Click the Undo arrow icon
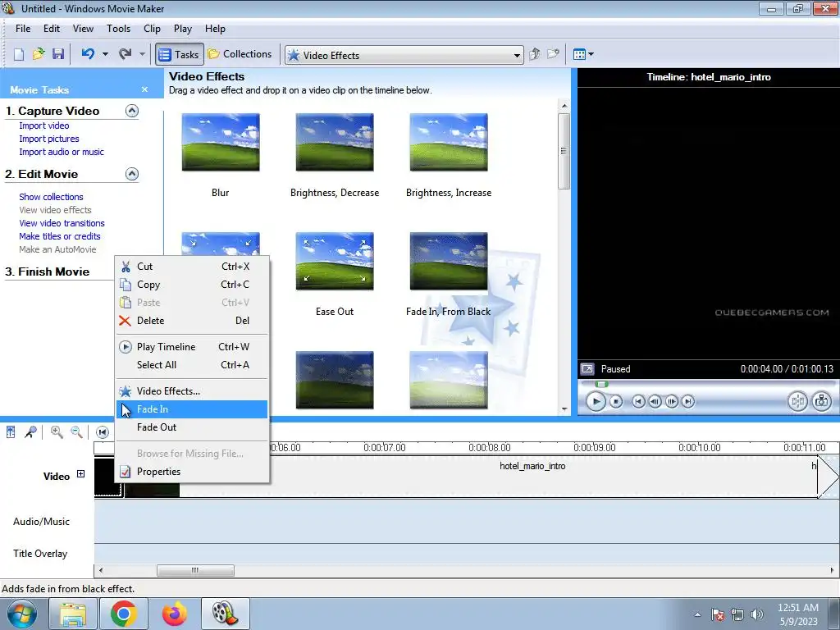 [x=88, y=53]
